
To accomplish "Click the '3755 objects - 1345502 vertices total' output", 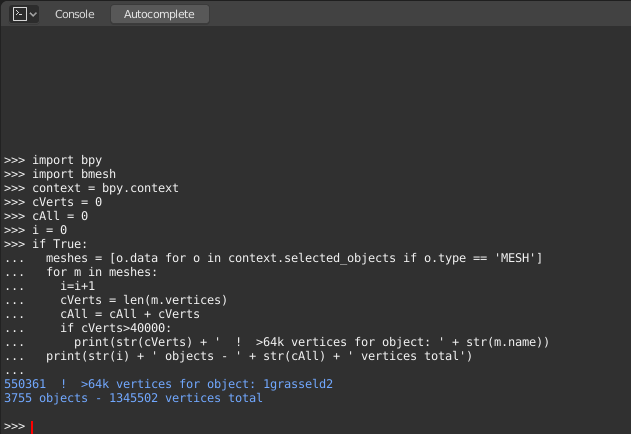I will click(133, 398).
